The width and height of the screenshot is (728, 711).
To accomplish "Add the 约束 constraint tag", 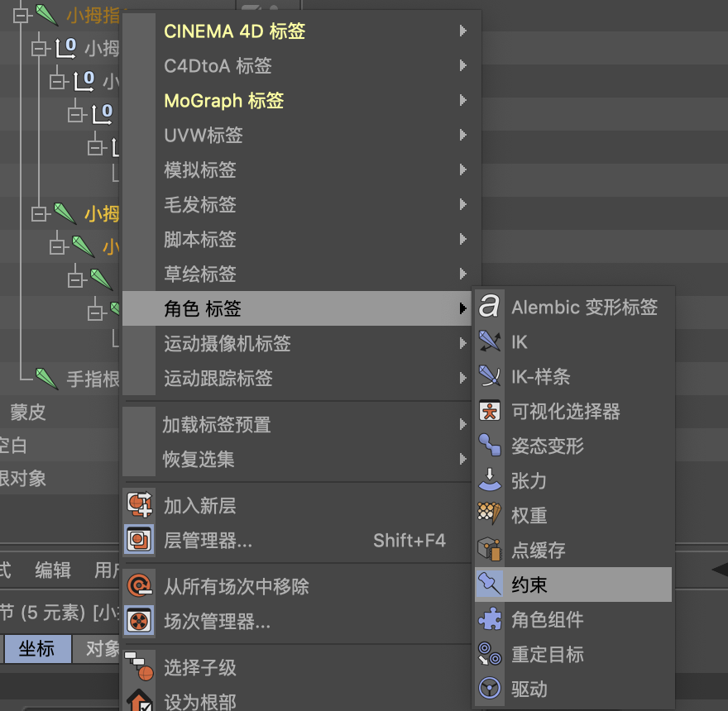I will click(573, 585).
